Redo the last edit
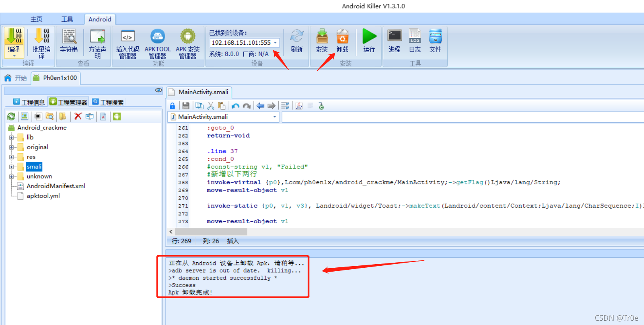 (x=246, y=106)
